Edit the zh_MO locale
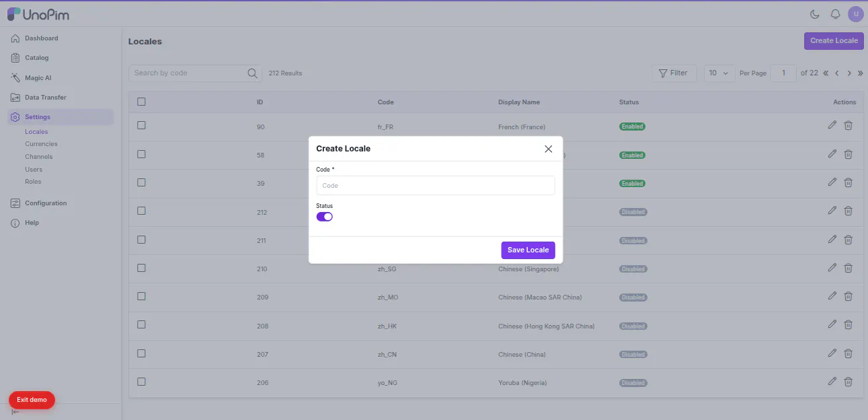The width and height of the screenshot is (868, 420). tap(832, 295)
